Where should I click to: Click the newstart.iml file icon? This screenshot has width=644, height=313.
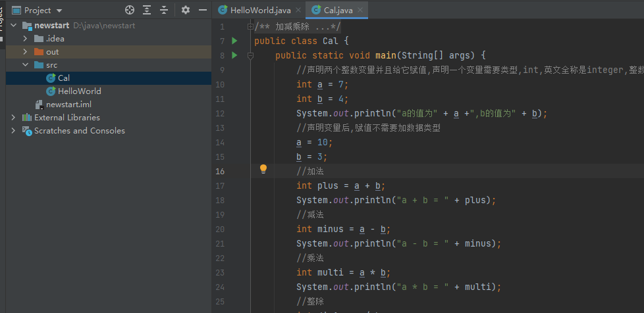coord(40,104)
